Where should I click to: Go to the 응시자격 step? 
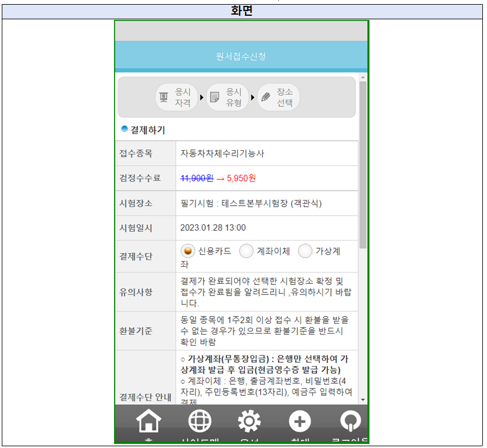177,97
